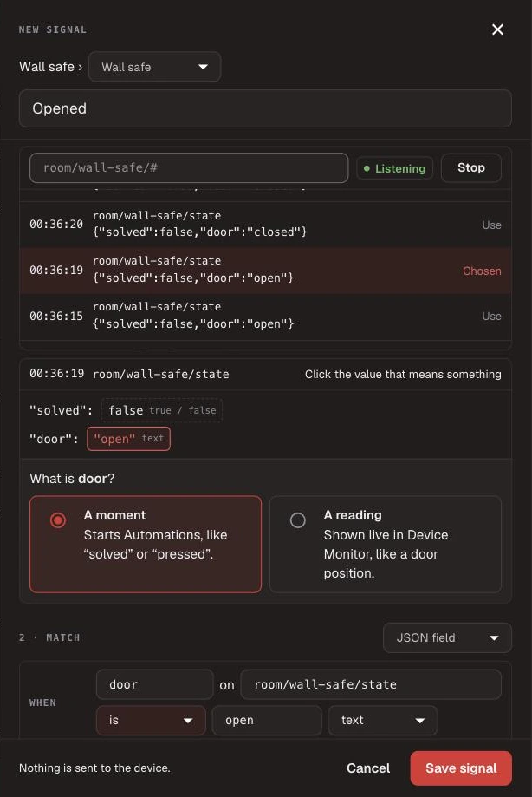532x797 pixels.
Task: Click the topic filter field room/wall-safe/#
Action: [x=189, y=167]
